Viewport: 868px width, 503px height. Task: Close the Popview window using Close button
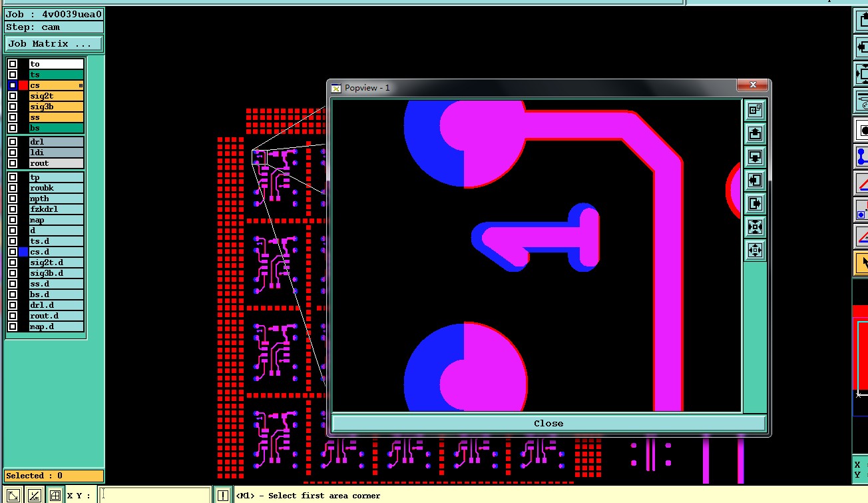tap(548, 423)
